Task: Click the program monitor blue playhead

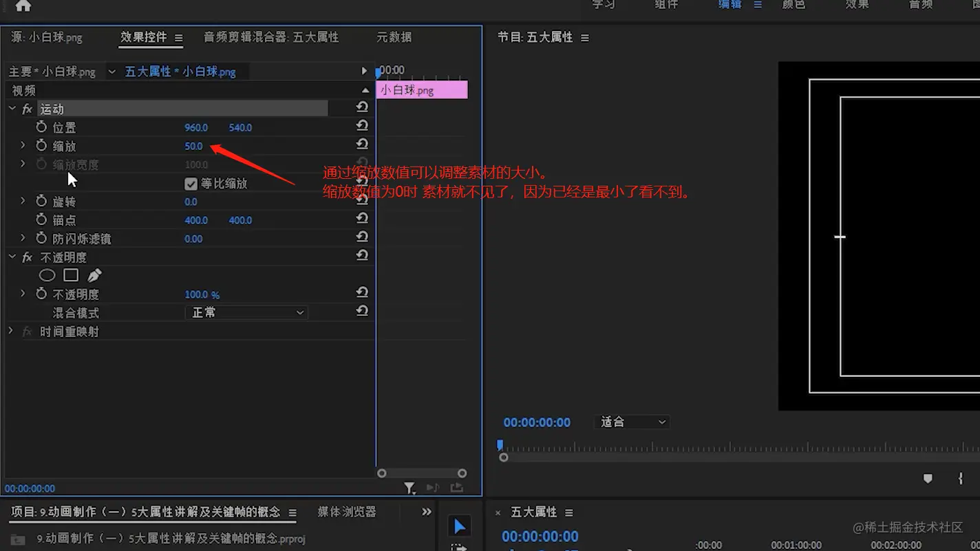Action: click(x=500, y=445)
